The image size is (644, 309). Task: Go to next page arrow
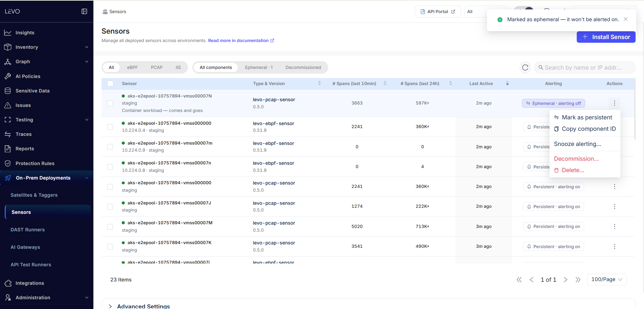pyautogui.click(x=566, y=280)
